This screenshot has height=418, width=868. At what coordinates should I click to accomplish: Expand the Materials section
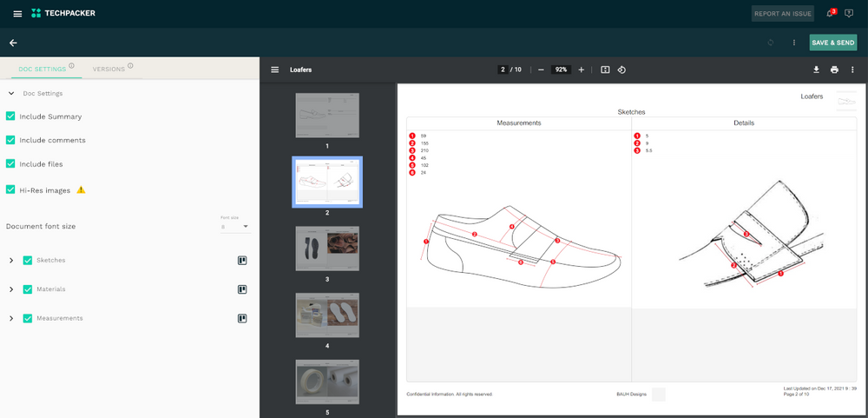11,289
